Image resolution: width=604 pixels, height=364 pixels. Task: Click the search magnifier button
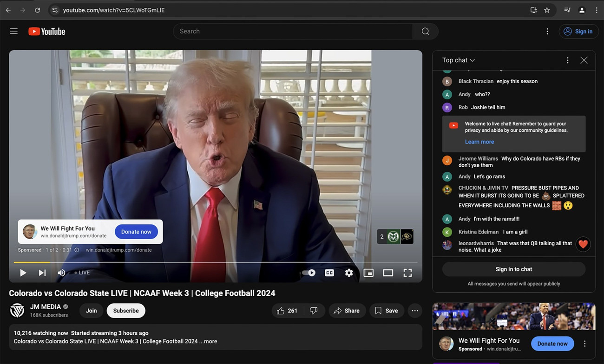[x=425, y=31]
